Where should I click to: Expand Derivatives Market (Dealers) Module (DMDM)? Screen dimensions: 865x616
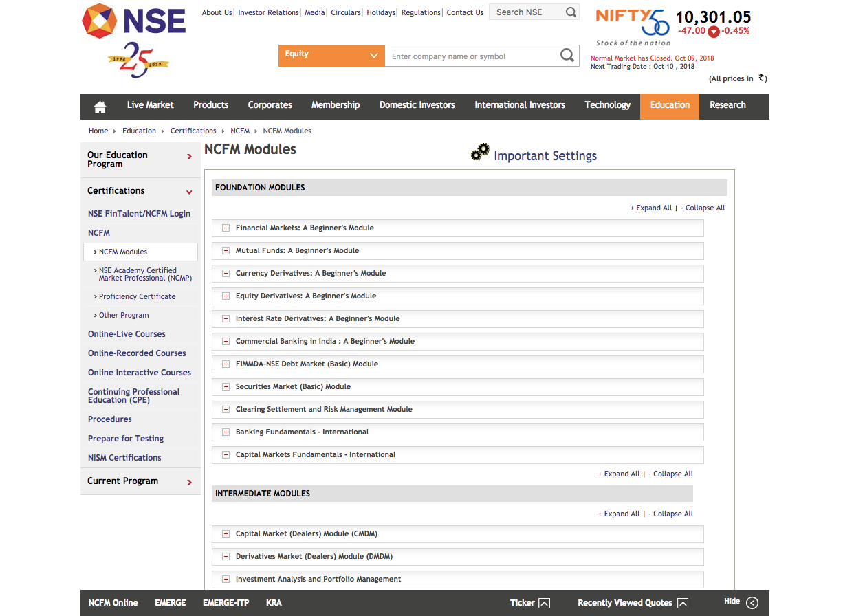pos(226,556)
